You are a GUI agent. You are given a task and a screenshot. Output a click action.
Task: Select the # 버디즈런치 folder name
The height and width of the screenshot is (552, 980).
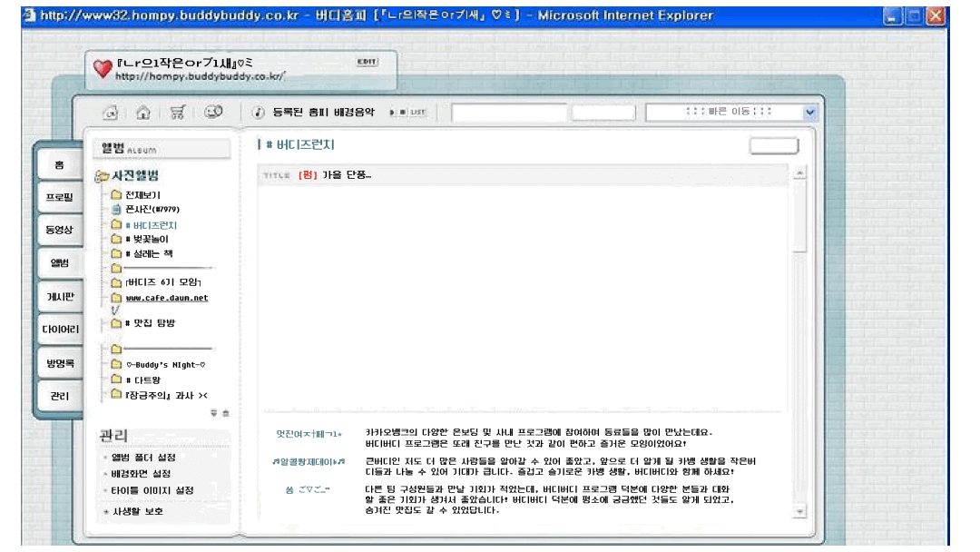tap(152, 225)
